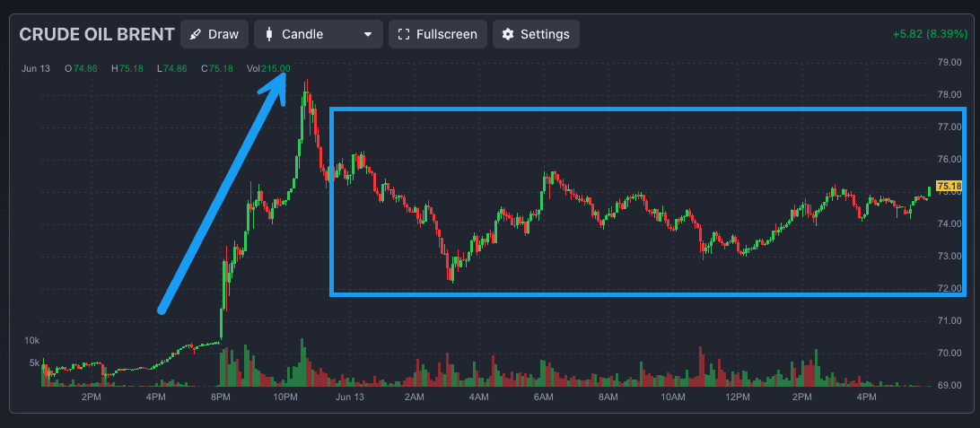Click the 79.00 price axis label
Viewport: 980px width, 428px height.
pos(949,63)
